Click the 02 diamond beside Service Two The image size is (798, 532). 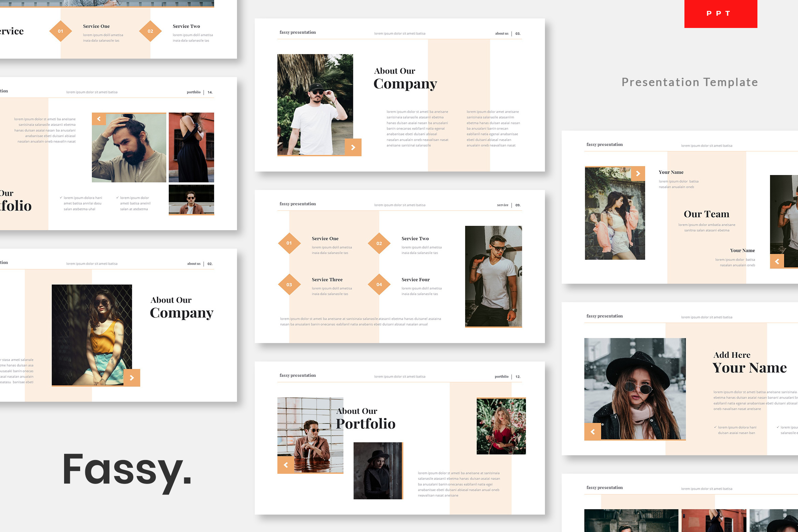click(379, 243)
